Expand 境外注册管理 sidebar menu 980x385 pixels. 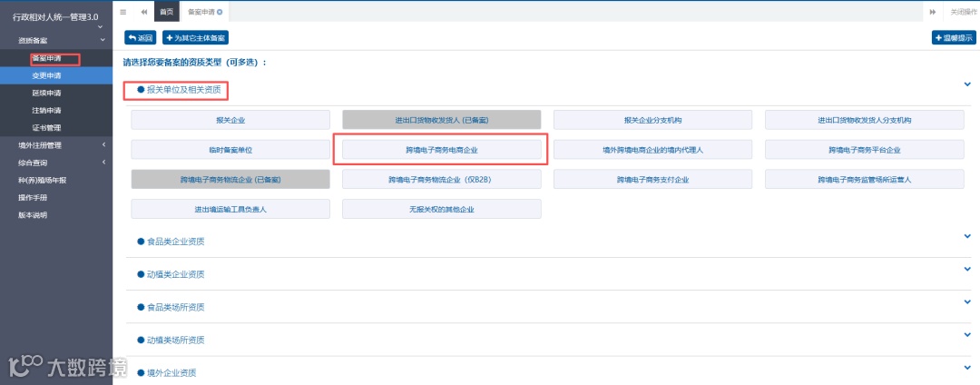pos(56,145)
